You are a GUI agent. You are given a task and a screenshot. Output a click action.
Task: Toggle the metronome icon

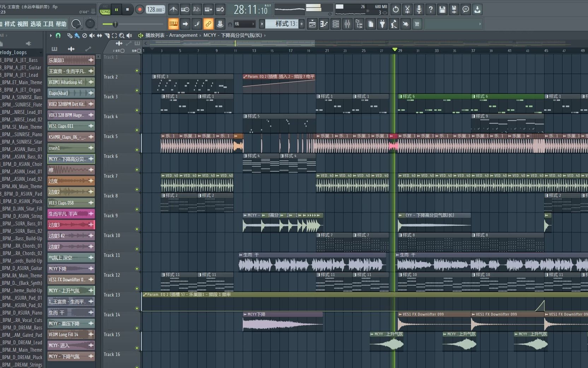click(173, 10)
